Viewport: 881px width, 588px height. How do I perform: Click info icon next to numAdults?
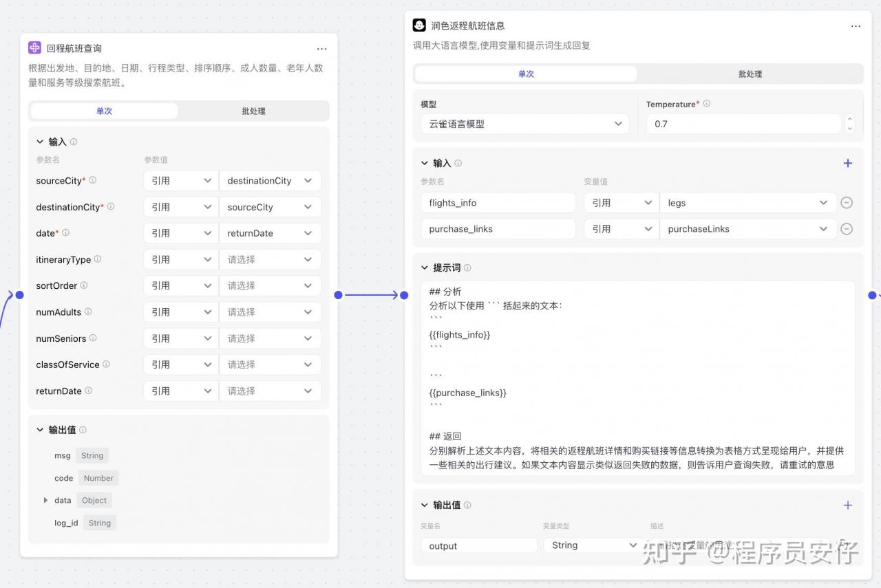point(88,312)
